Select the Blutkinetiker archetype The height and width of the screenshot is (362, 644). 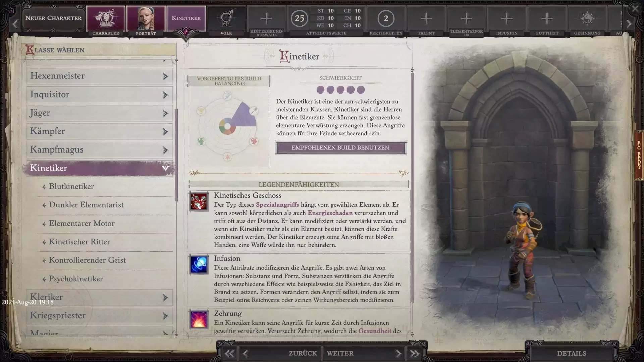coord(105,187)
